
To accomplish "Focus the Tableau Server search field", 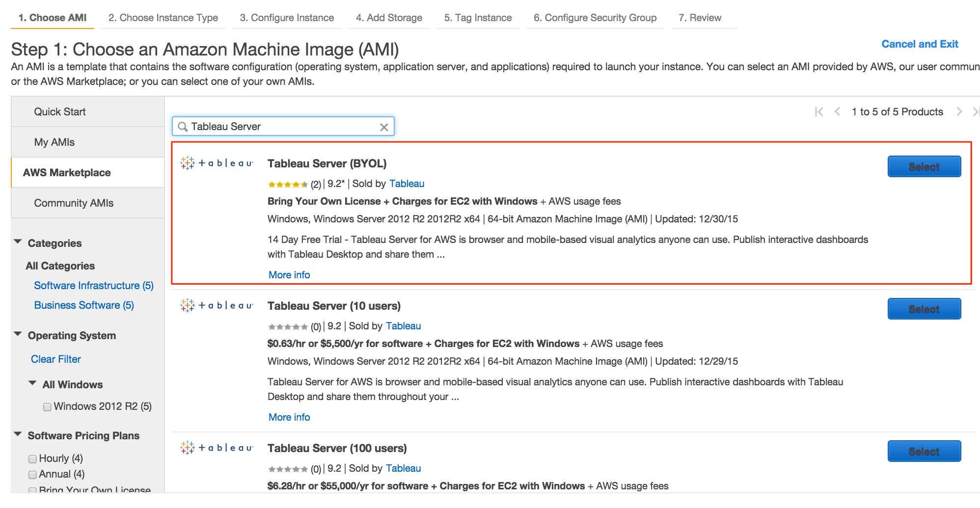I will pos(283,127).
